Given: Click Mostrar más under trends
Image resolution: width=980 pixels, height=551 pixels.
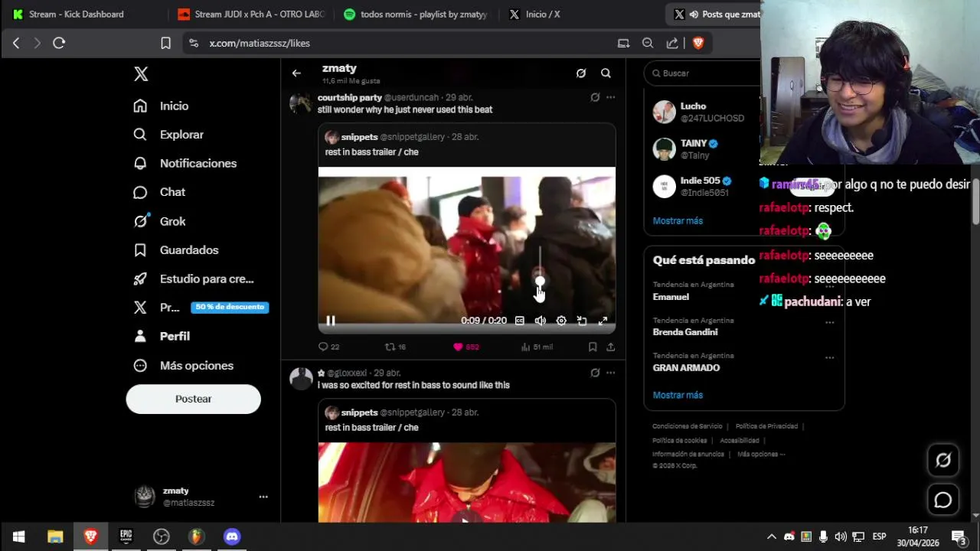Looking at the screenshot, I should tap(678, 395).
